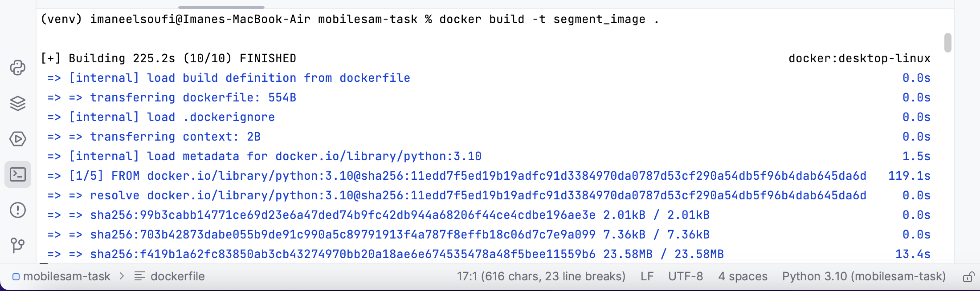Select mobilesam-task in the navigation breadcrumb
Image resolution: width=980 pixels, height=291 pixels.
67,277
